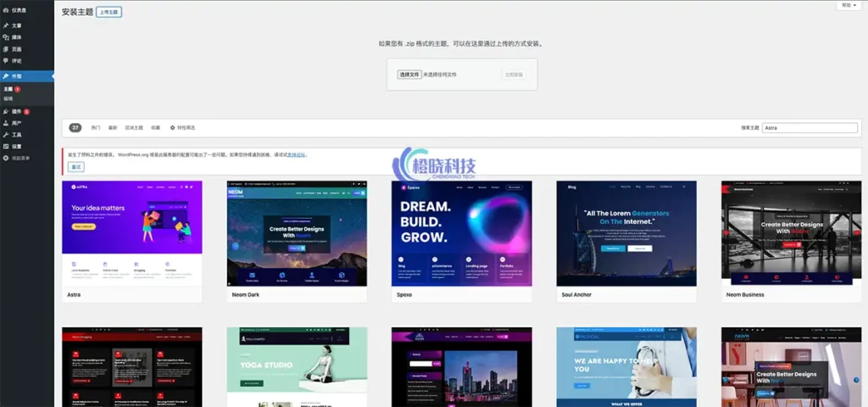Click the theme search field containing Astra
This screenshot has height=407, width=868.
(x=810, y=128)
